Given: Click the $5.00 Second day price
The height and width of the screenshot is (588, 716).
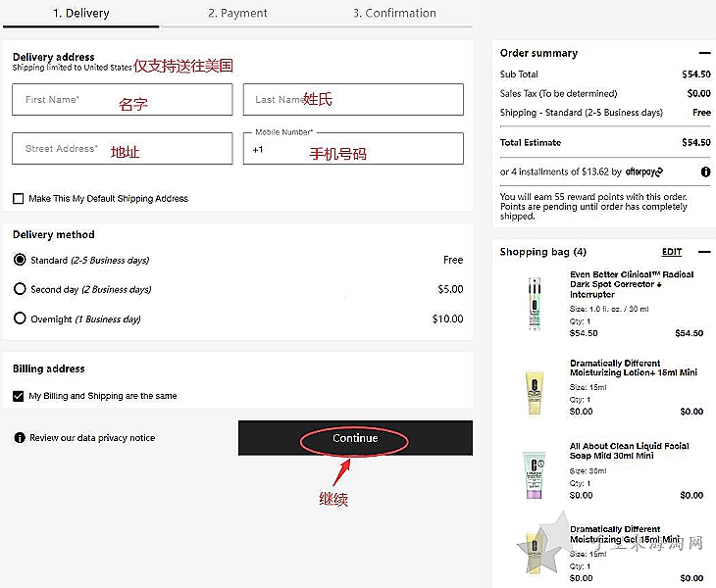Looking at the screenshot, I should click(450, 289).
